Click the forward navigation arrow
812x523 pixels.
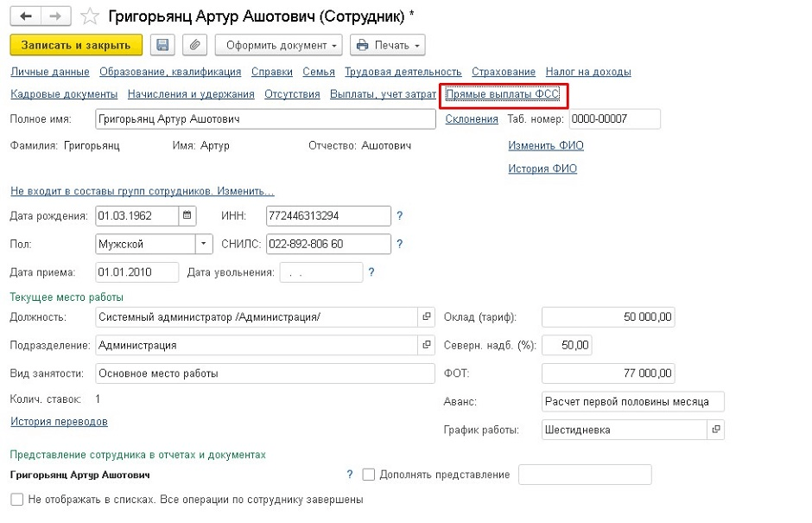pos(56,16)
